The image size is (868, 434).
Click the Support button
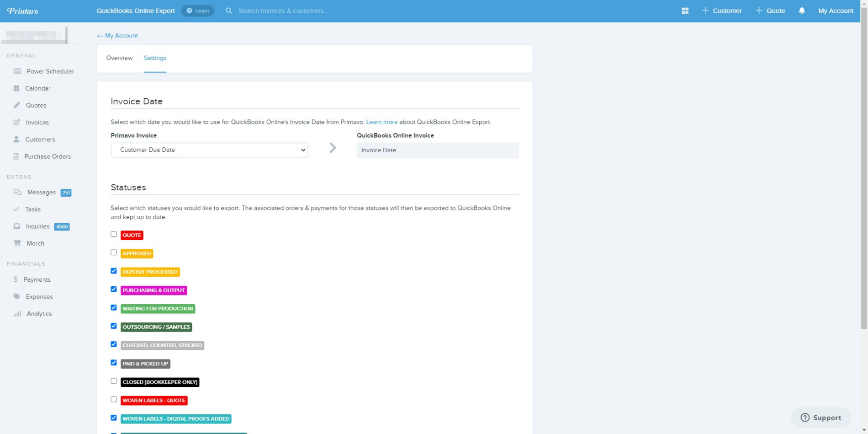tap(821, 418)
